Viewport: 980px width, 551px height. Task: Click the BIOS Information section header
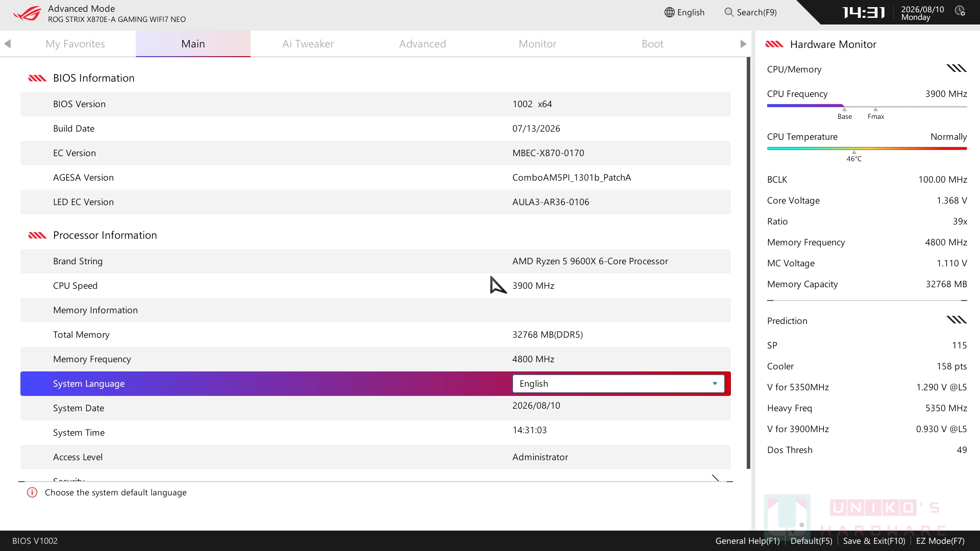(x=93, y=78)
